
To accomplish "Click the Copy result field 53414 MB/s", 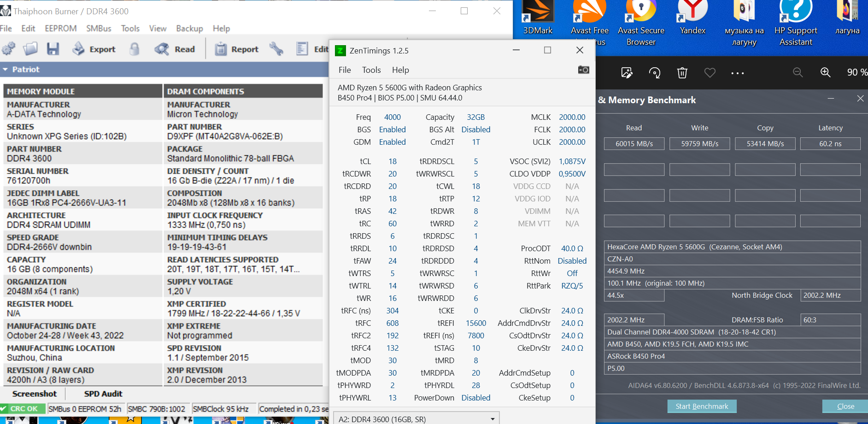I will pos(765,144).
